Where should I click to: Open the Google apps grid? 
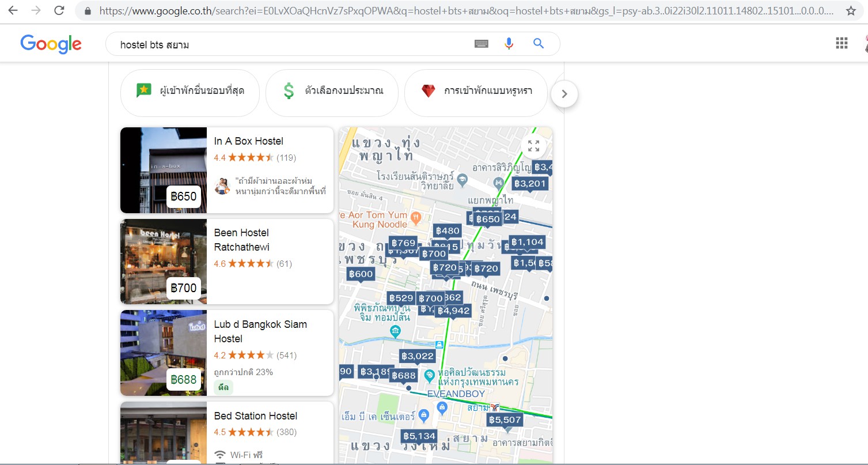tap(842, 43)
